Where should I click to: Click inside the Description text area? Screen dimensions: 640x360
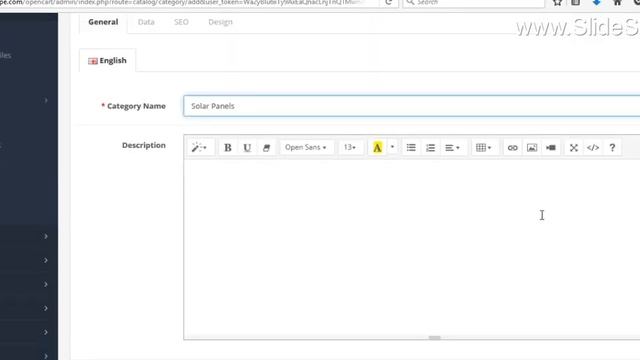411,248
